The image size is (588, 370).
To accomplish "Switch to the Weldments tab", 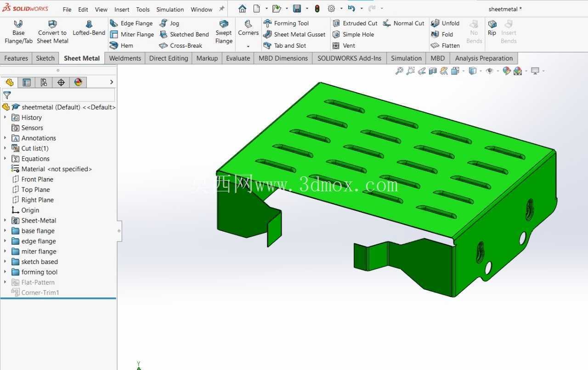I will coord(125,58).
